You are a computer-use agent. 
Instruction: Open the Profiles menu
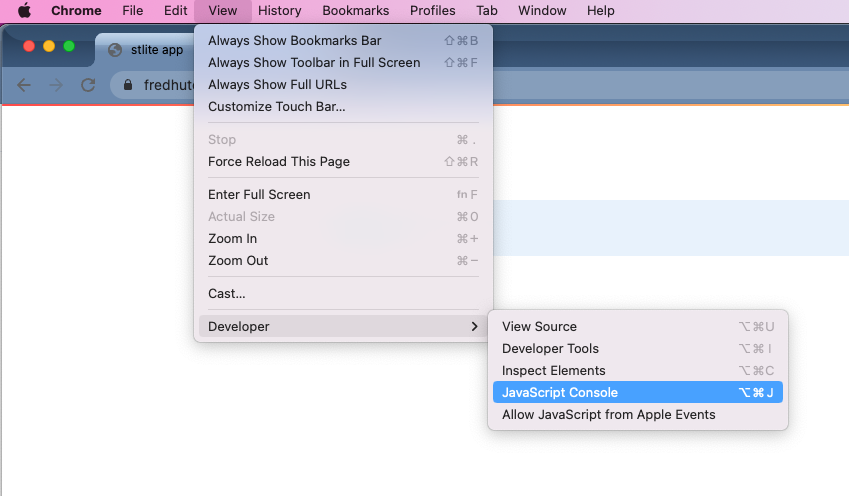(x=432, y=11)
